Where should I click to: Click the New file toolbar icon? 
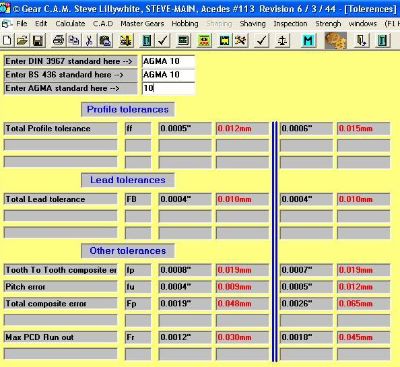pos(7,41)
